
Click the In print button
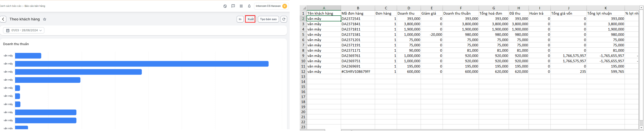coord(240,19)
